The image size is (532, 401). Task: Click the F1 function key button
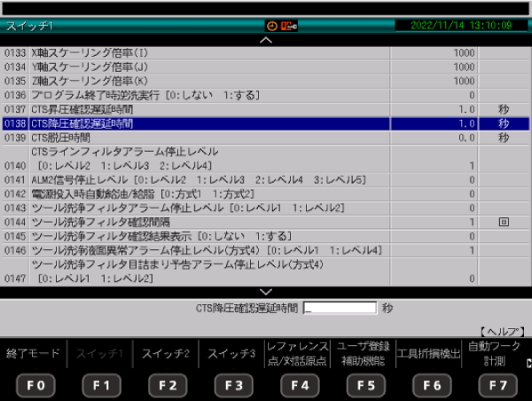[101, 385]
